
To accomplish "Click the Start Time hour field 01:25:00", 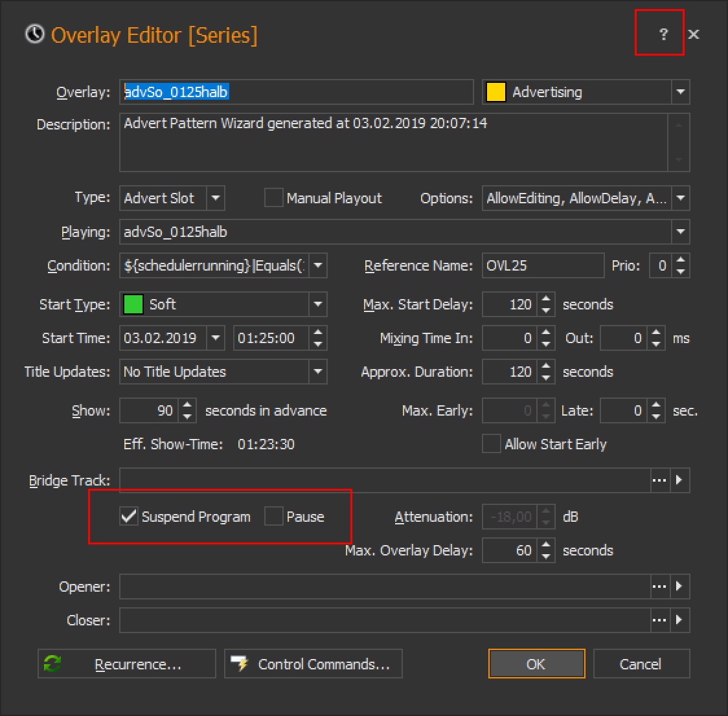I will click(x=271, y=338).
